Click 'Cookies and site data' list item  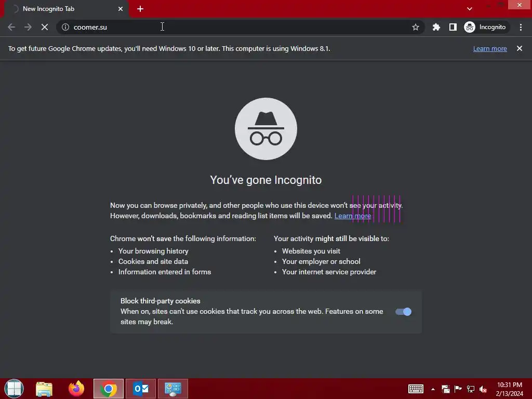(153, 262)
